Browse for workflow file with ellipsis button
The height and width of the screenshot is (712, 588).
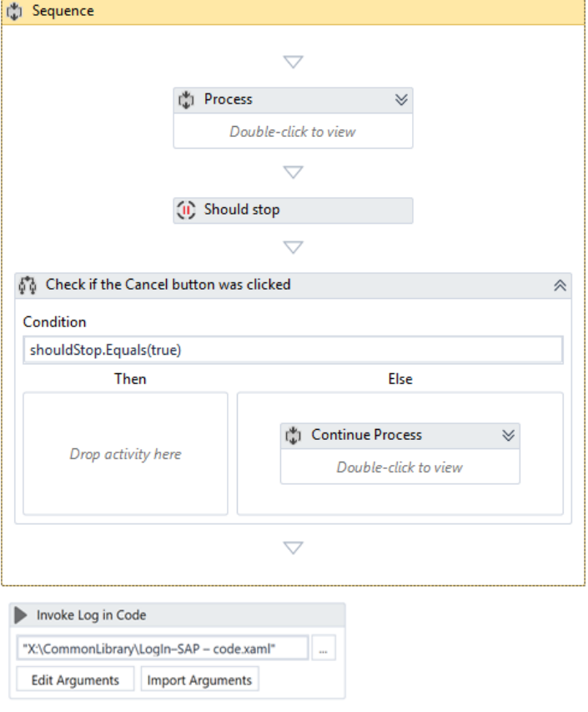323,649
